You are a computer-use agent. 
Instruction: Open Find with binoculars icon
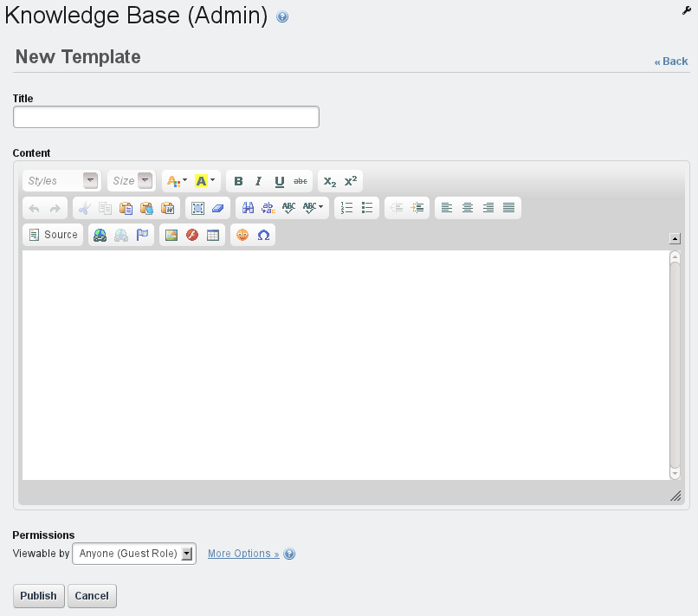click(248, 208)
